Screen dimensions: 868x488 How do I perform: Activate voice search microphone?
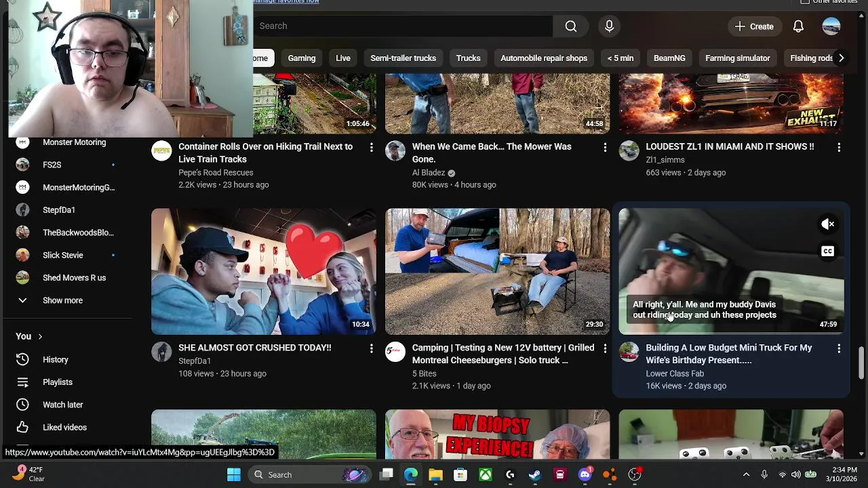click(609, 26)
